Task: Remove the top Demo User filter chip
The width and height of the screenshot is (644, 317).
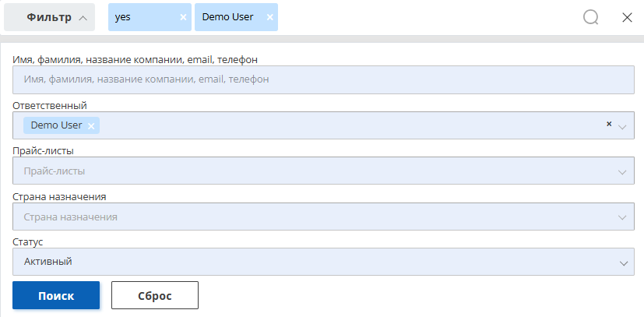Action: point(270,17)
